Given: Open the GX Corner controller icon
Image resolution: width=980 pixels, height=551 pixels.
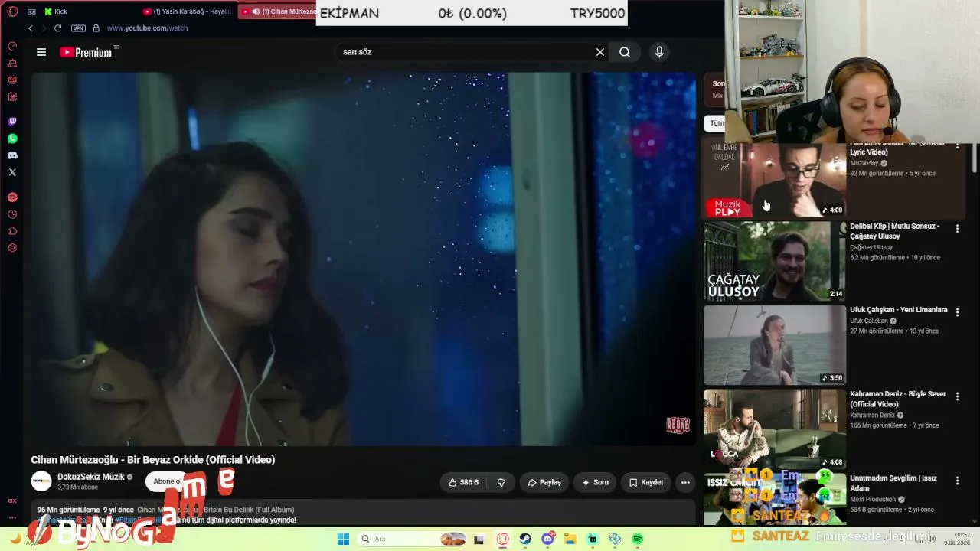Looking at the screenshot, I should point(31,11).
